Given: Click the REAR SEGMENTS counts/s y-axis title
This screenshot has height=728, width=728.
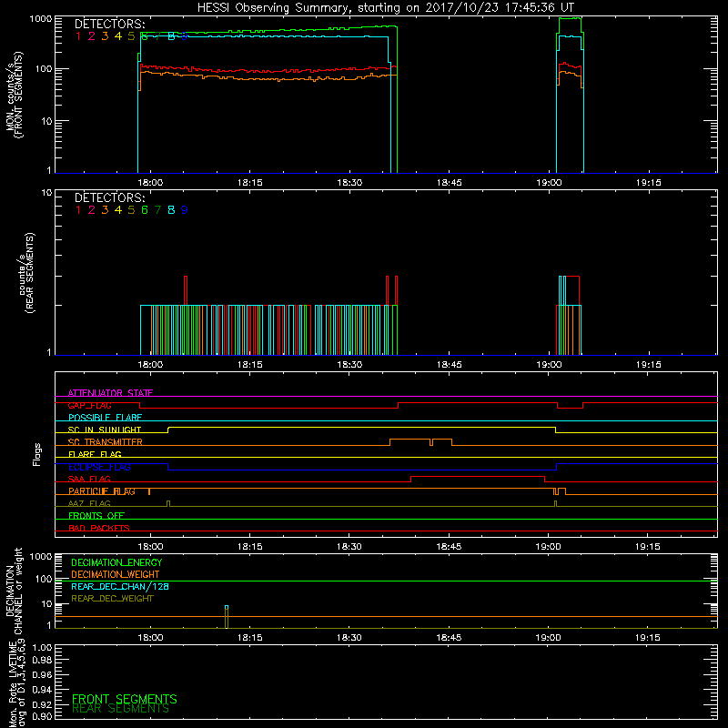Looking at the screenshot, I should [26, 273].
